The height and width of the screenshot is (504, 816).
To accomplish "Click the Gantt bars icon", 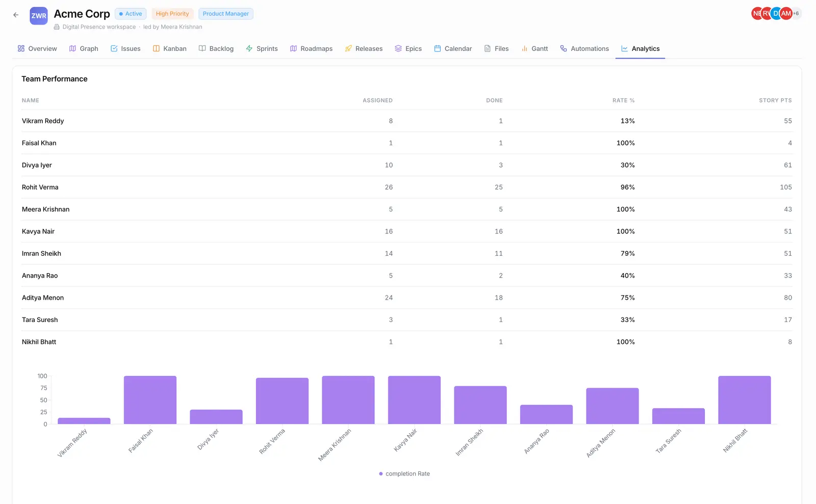I will 524,48.
